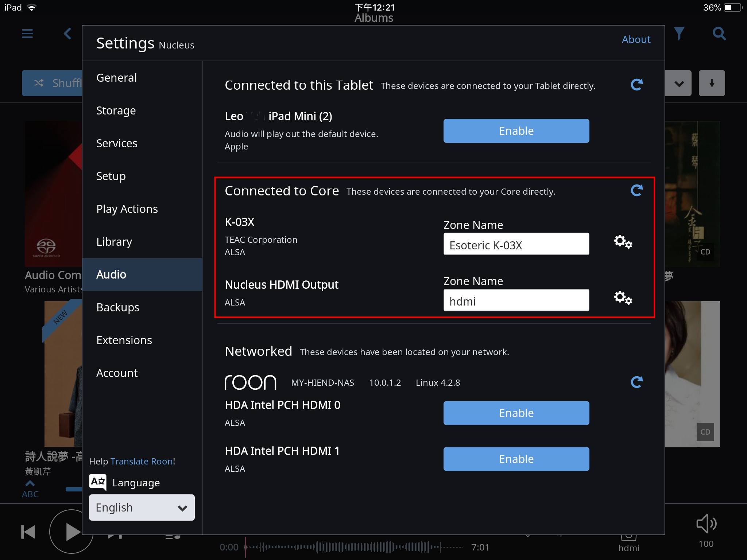The width and height of the screenshot is (747, 560).
Task: Open the 詩人說夢 album cover
Action: 63,374
